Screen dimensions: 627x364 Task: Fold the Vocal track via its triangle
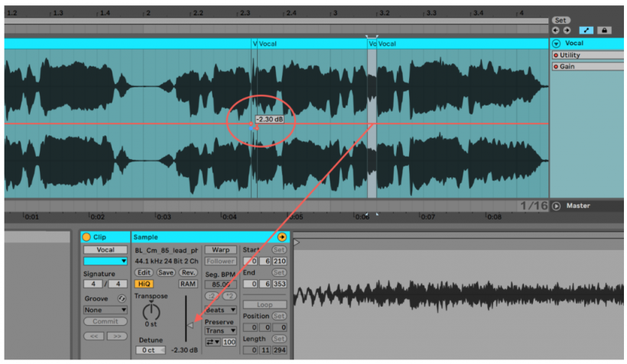tap(556, 43)
